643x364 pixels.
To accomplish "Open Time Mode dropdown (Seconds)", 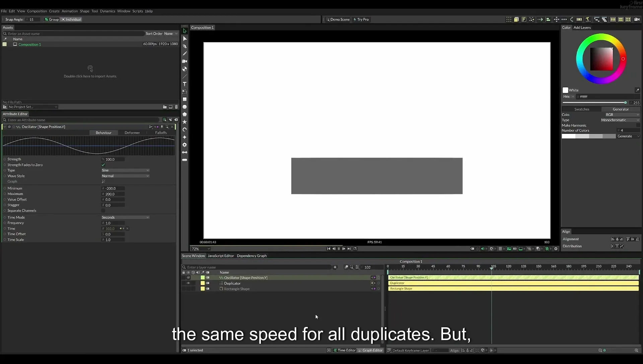I will click(x=125, y=217).
